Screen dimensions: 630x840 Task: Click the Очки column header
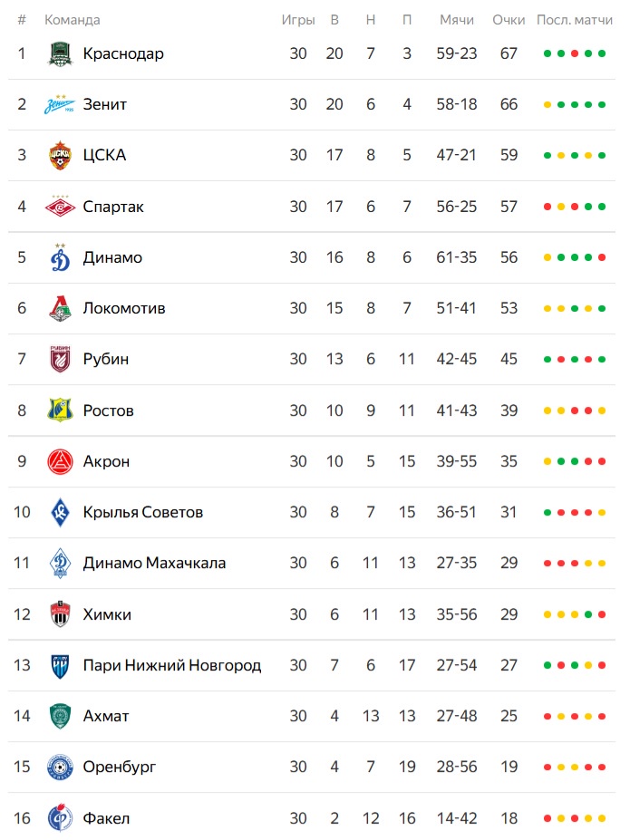tap(509, 20)
